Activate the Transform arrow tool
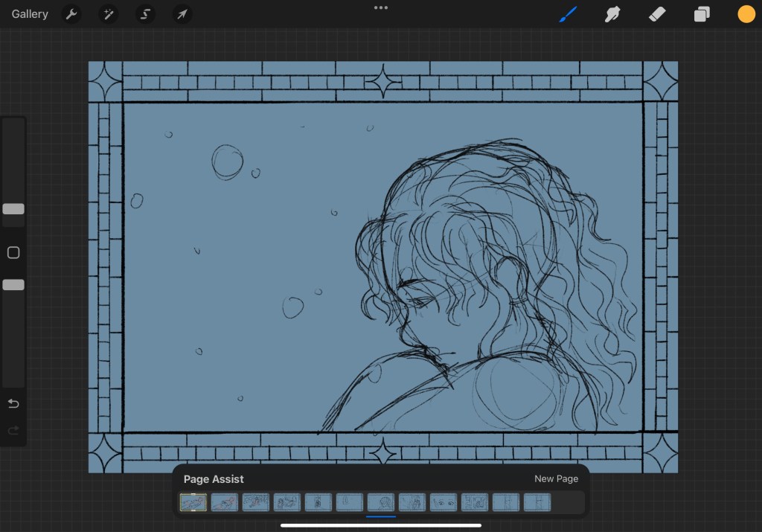 click(x=182, y=14)
